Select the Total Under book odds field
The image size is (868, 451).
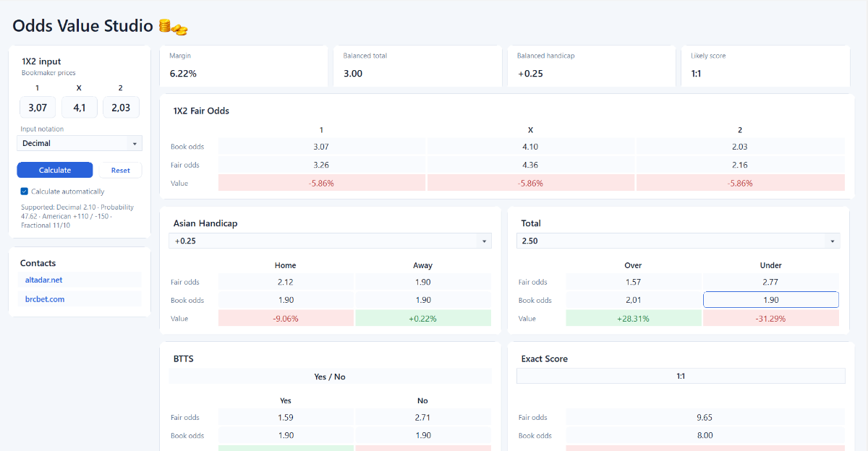point(771,300)
